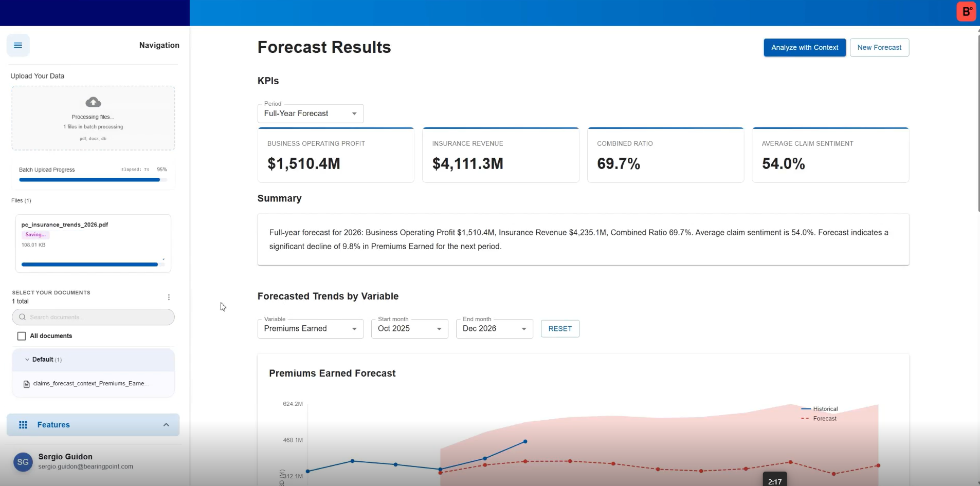Click the Features grid icon

point(23,425)
